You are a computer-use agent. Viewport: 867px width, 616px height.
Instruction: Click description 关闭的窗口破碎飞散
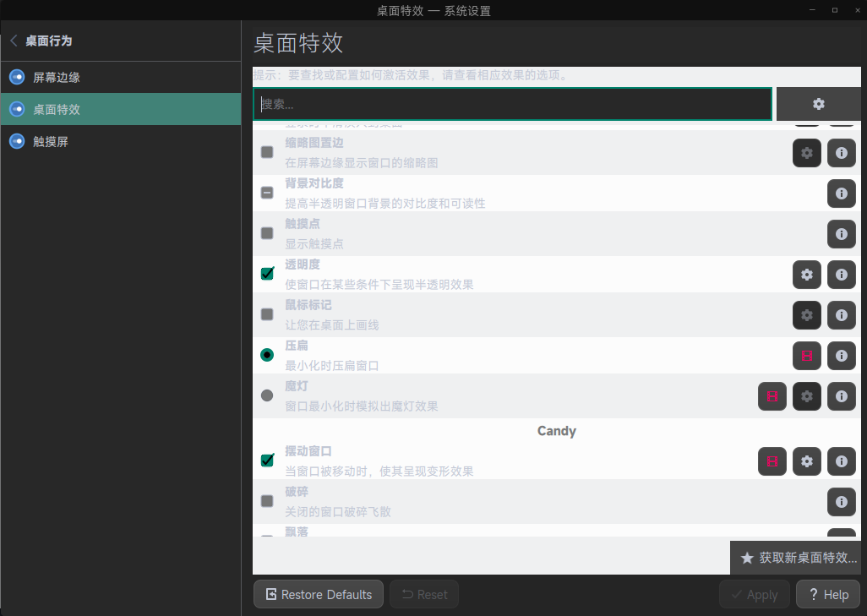[338, 511]
